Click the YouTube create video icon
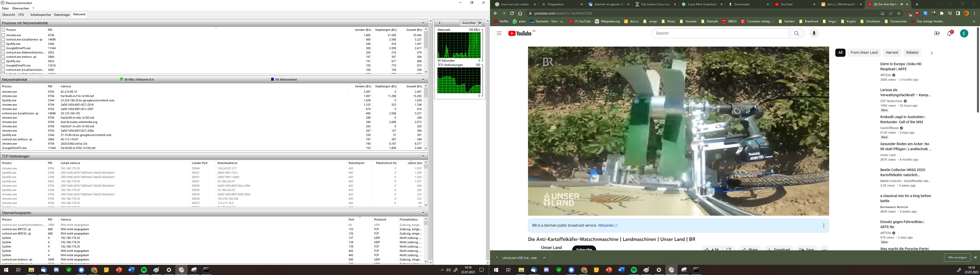The image size is (980, 275). coord(937,33)
